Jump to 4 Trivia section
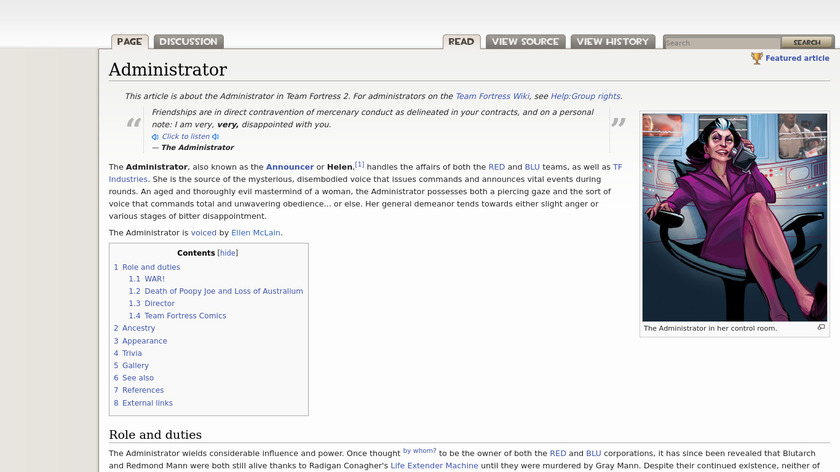The width and height of the screenshot is (840, 472). (128, 354)
